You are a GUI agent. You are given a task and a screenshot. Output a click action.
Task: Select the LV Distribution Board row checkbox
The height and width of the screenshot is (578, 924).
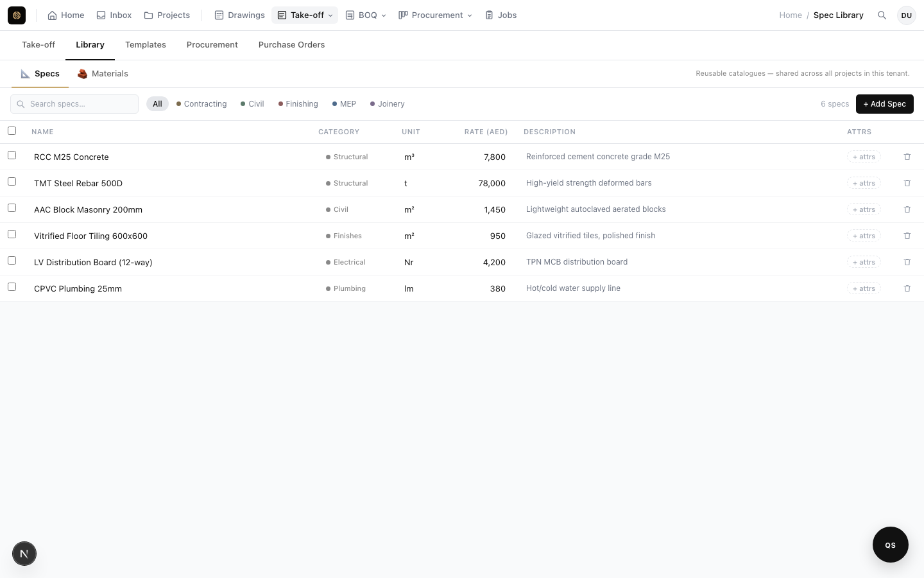pos(12,261)
